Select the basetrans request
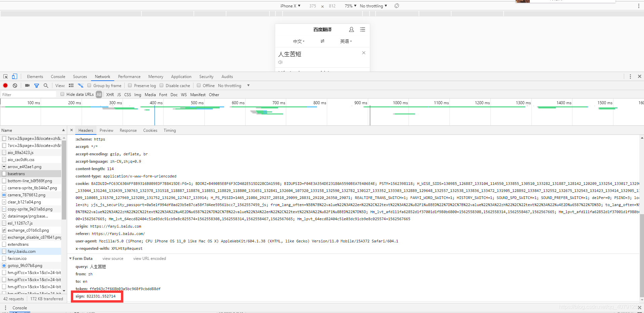The height and width of the screenshot is (313, 644). pyautogui.click(x=31, y=174)
